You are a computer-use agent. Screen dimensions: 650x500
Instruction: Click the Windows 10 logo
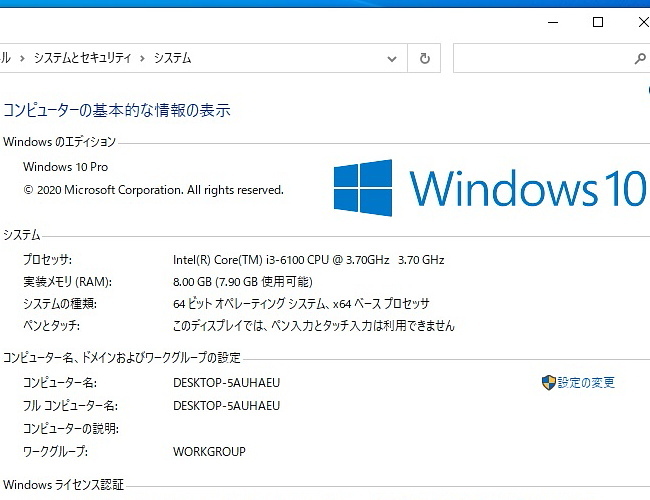click(x=490, y=188)
